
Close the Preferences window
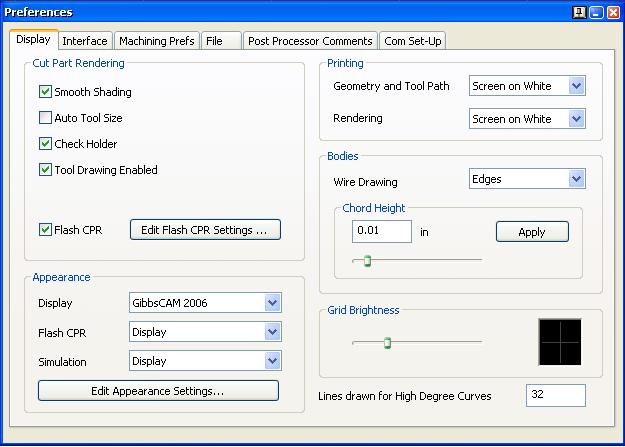click(613, 12)
